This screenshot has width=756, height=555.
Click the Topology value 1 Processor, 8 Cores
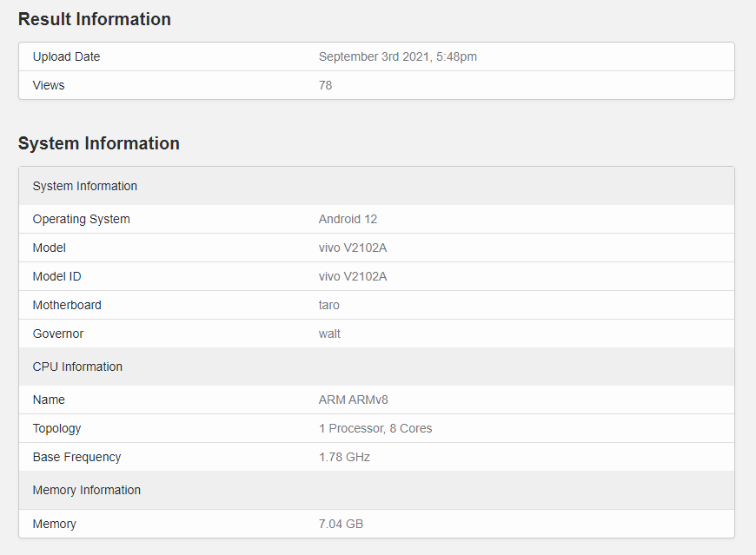[375, 428]
